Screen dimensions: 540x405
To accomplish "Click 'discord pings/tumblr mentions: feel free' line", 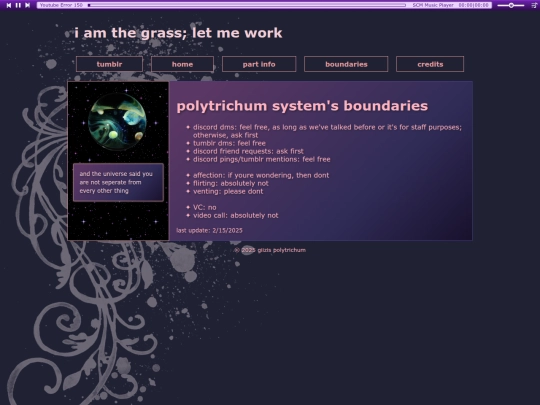I will pos(262,159).
